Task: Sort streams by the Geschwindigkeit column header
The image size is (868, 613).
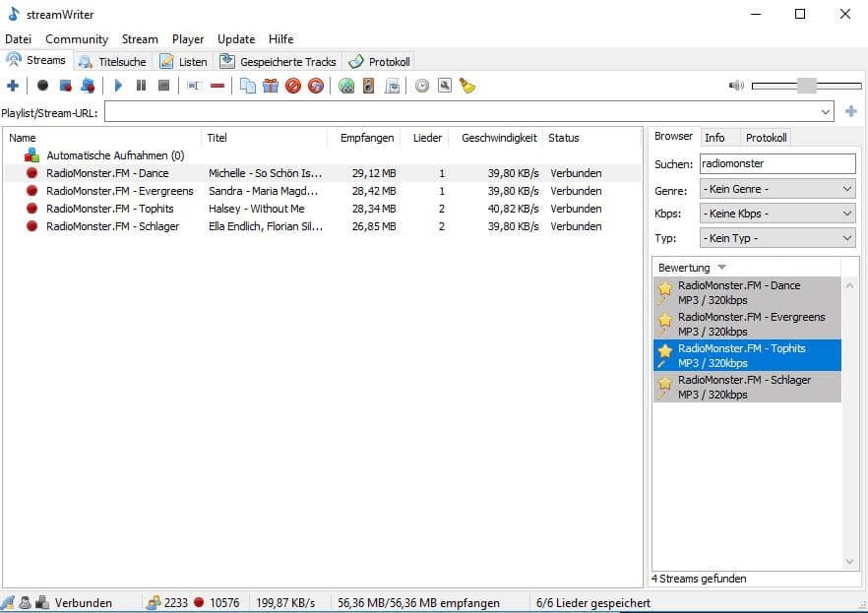Action: point(499,138)
